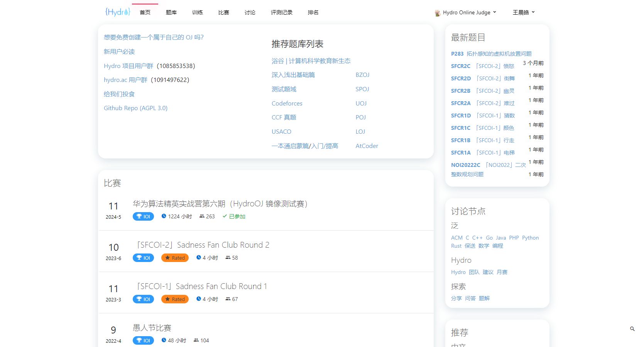Open the 一本通启蒙篇 link
Viewport: 644px width, 347px height.
coord(290,146)
